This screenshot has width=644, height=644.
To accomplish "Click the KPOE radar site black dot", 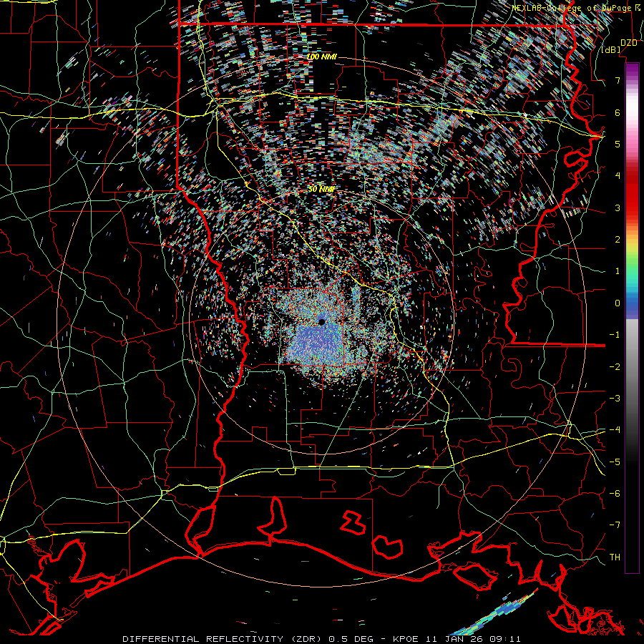I will pyautogui.click(x=322, y=323).
